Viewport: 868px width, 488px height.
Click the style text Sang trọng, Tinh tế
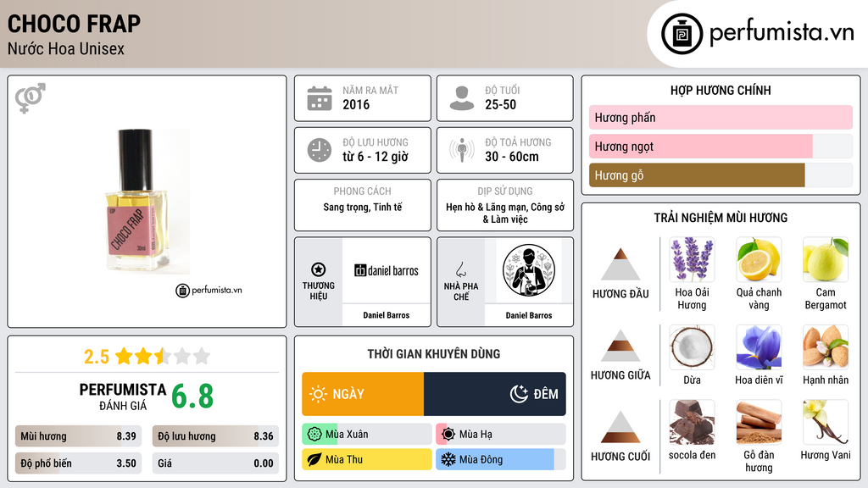[363, 208]
